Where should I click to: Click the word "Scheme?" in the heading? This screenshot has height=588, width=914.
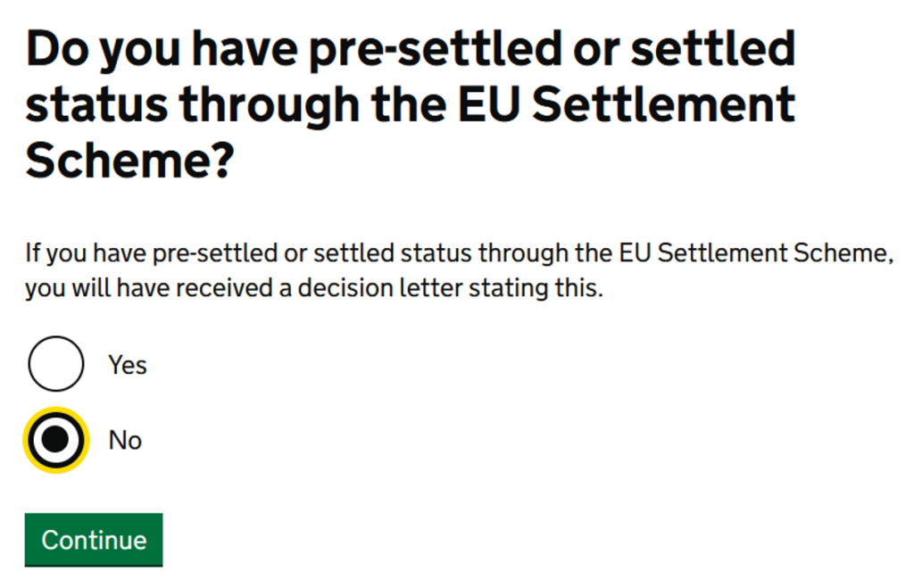coord(129,161)
